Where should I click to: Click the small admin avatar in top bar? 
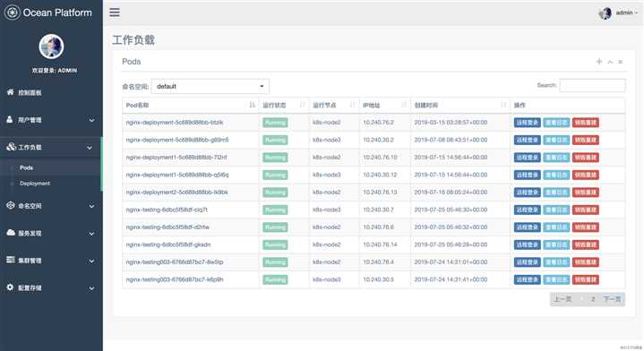(605, 13)
